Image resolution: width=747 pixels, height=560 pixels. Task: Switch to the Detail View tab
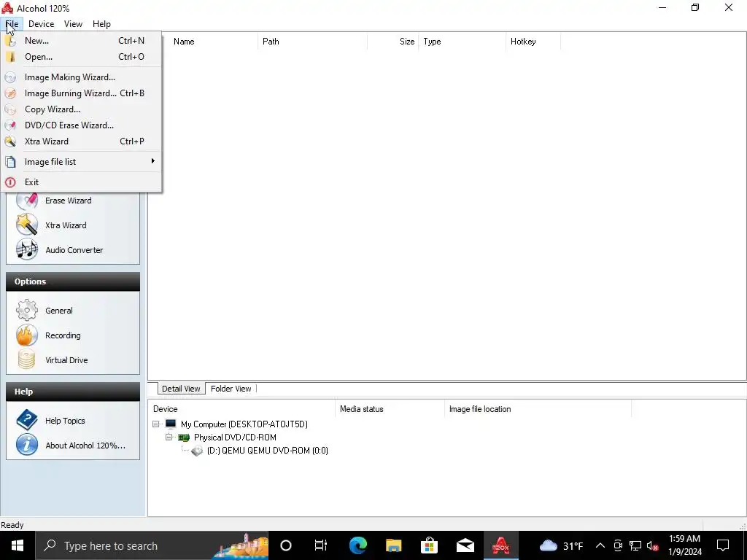tap(181, 389)
